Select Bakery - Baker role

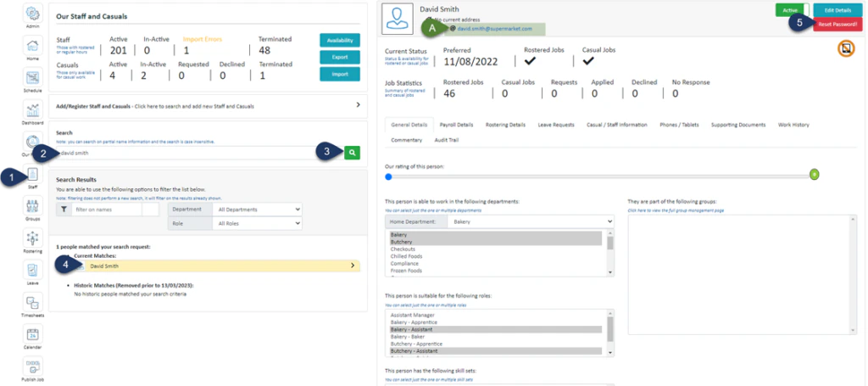coord(497,337)
